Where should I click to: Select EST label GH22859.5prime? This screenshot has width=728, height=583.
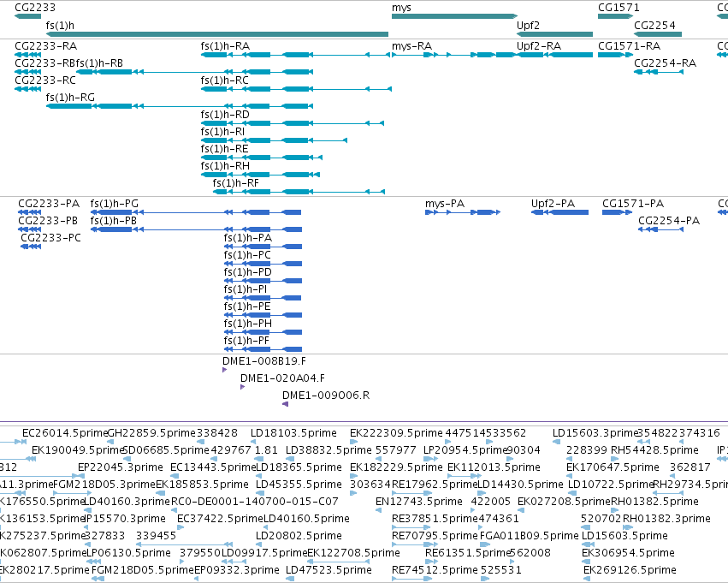tap(151, 433)
